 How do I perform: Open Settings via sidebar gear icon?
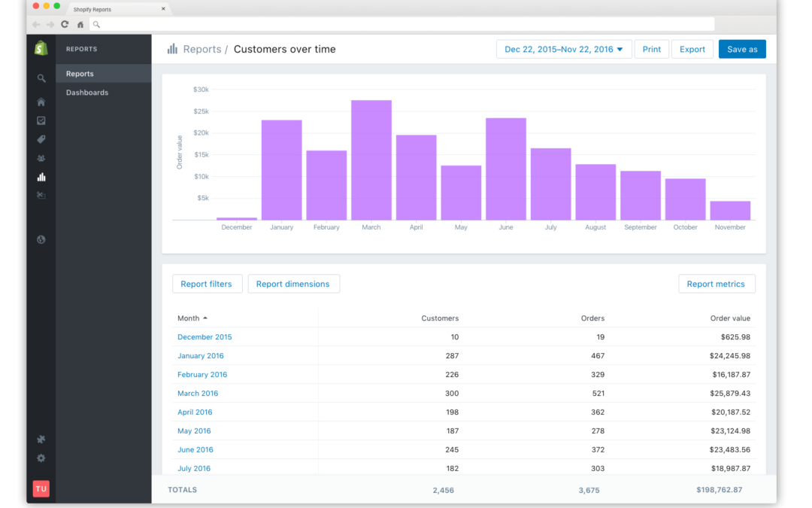tap(41, 458)
